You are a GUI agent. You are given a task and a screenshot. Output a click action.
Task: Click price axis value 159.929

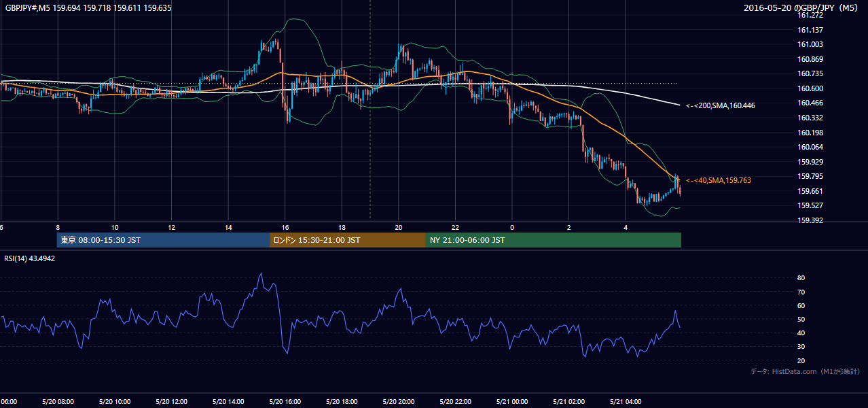pyautogui.click(x=810, y=162)
